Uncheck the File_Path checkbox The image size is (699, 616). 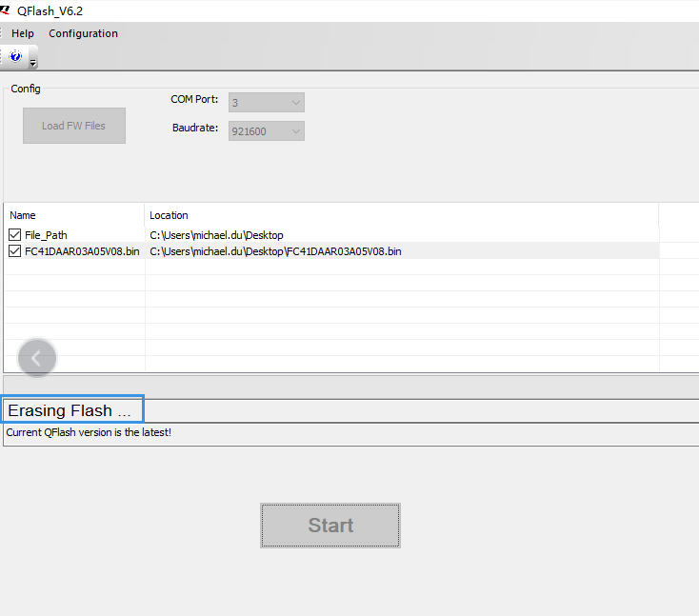[x=14, y=235]
